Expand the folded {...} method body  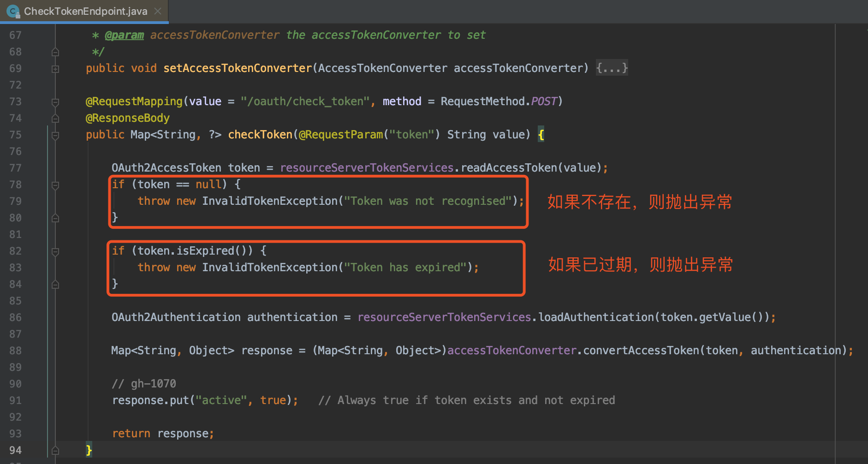click(612, 68)
